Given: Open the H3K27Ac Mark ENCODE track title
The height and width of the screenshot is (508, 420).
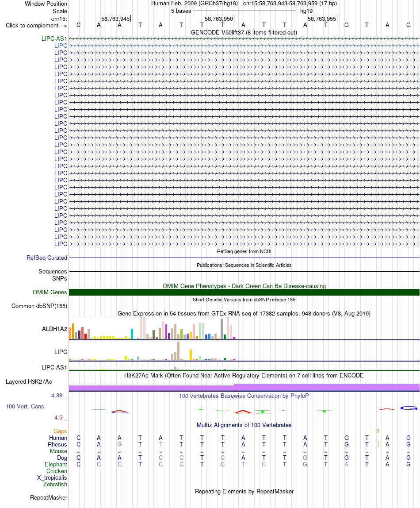Looking at the screenshot, I should (244, 376).
